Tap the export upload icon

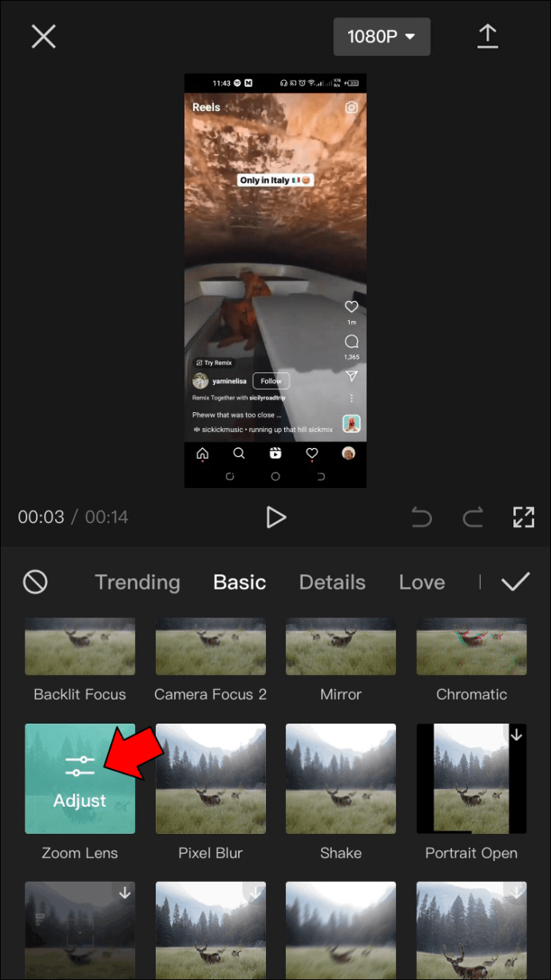(487, 37)
